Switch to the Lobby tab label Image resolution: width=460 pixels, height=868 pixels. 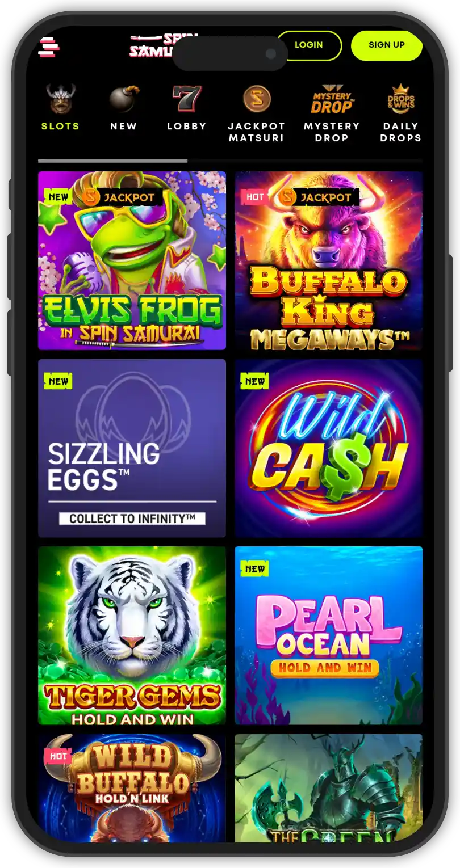tap(187, 126)
